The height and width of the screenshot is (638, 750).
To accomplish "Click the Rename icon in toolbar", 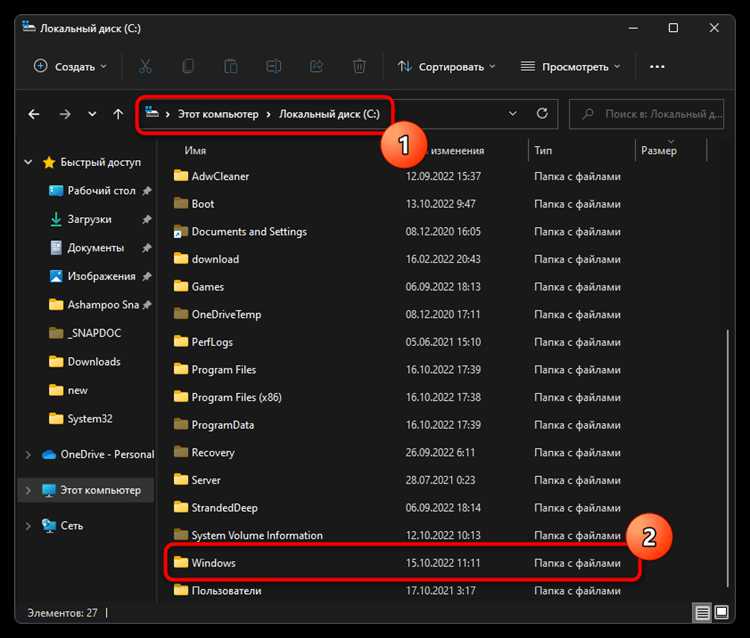I will point(274,66).
